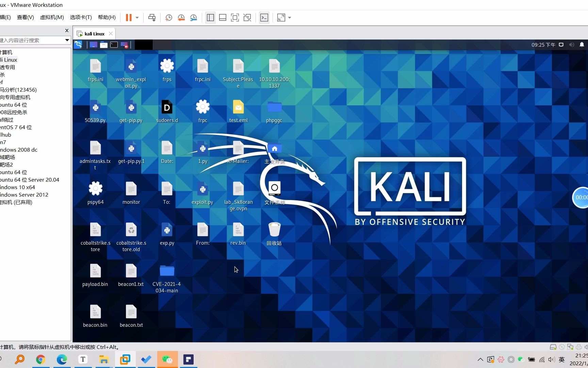This screenshot has width=588, height=368.
Task: Open the 虚拟机(M) menu
Action: pyautogui.click(x=52, y=17)
